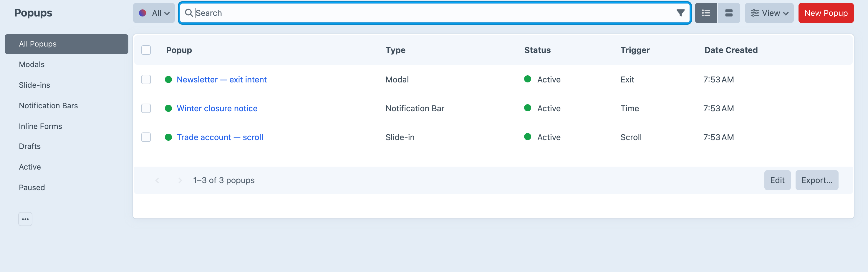868x272 pixels.
Task: Select All Popups in sidebar
Action: pos(66,44)
